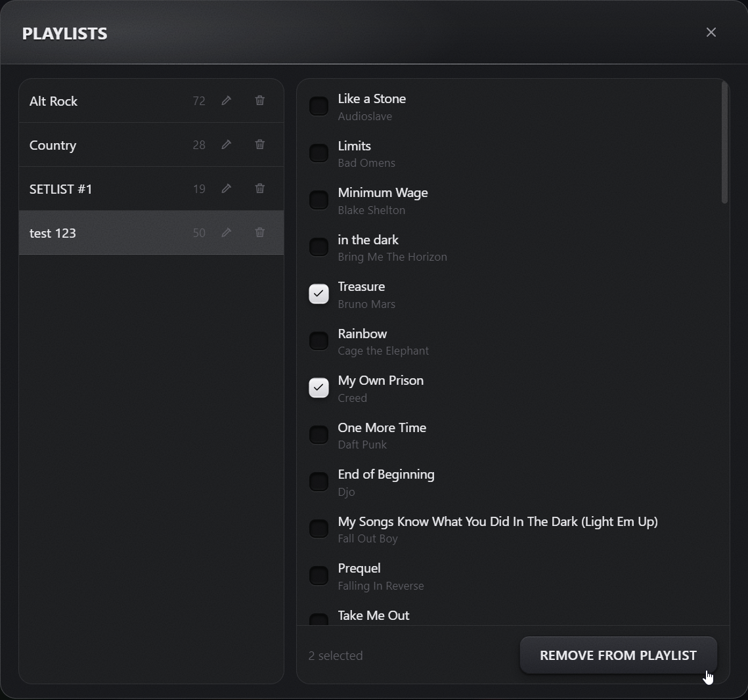Click the pencil icon for test 123
Viewport: 748px width, 700px height.
pyautogui.click(x=227, y=232)
